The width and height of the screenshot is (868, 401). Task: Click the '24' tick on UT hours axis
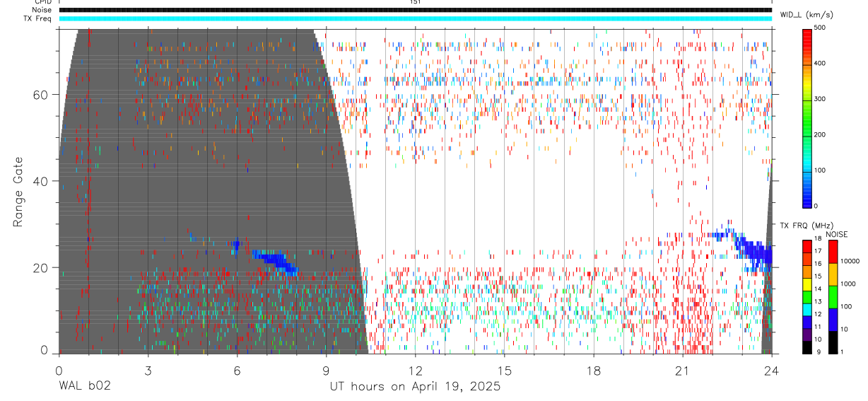point(772,370)
